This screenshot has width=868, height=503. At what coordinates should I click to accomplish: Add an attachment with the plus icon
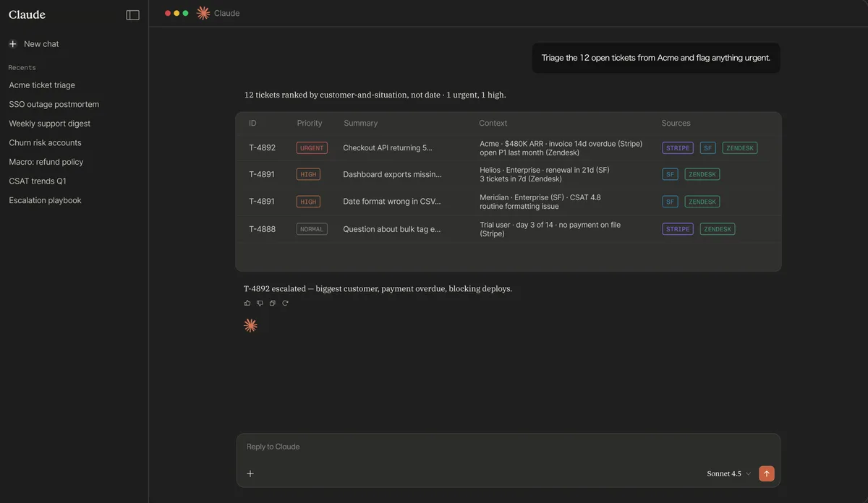(x=250, y=473)
